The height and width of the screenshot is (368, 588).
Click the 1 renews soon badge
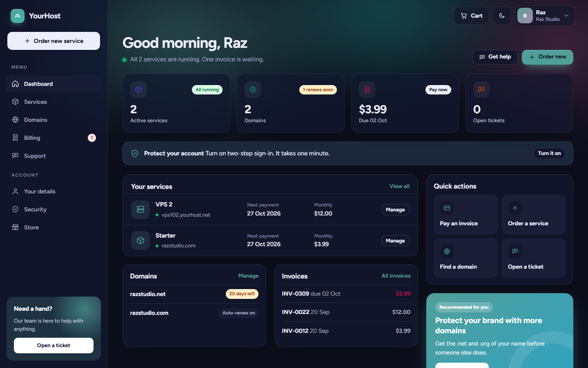[x=318, y=90]
